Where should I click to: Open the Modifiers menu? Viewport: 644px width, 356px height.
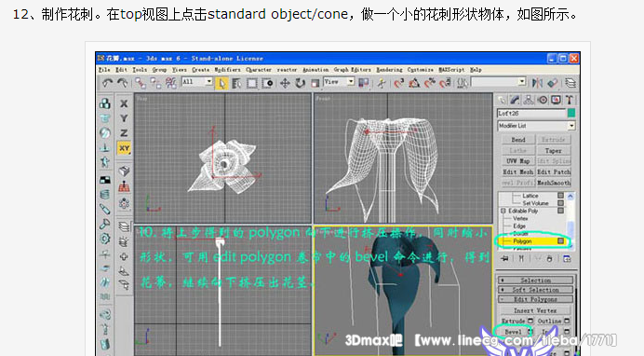227,70
